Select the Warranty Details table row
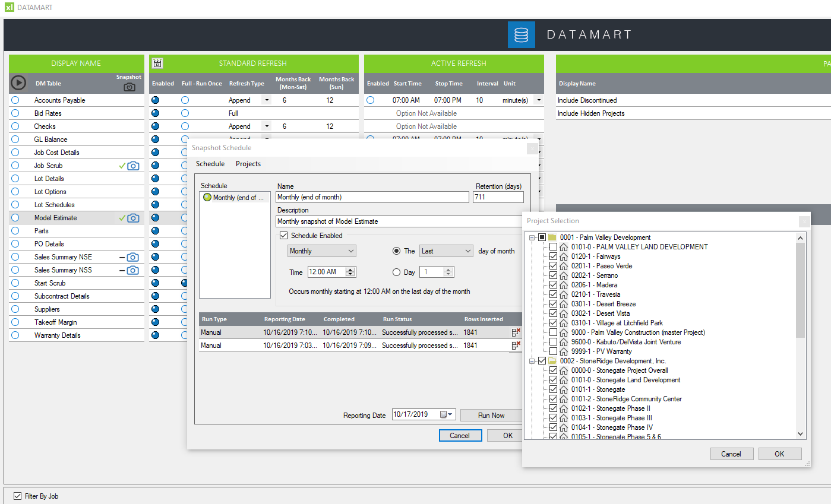831x504 pixels. [x=77, y=335]
